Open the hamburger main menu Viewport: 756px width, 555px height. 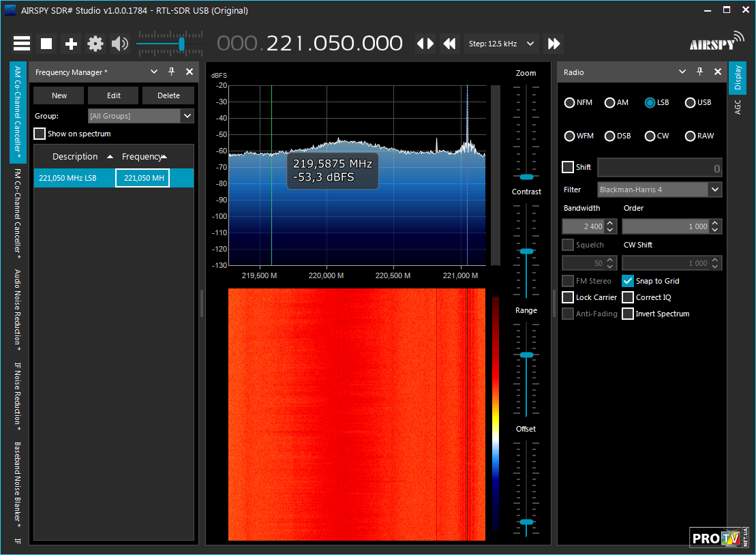[22, 44]
